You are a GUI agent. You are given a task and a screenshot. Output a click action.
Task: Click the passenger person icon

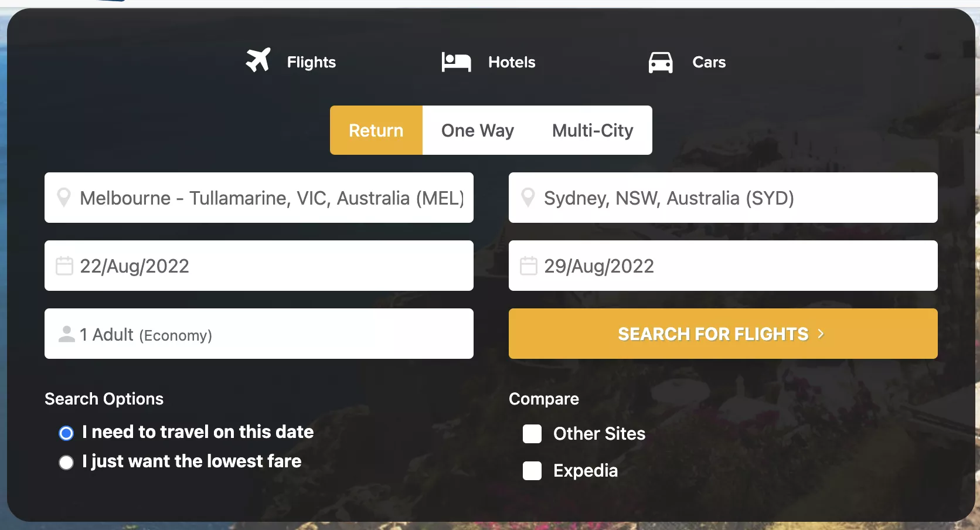pyautogui.click(x=66, y=334)
